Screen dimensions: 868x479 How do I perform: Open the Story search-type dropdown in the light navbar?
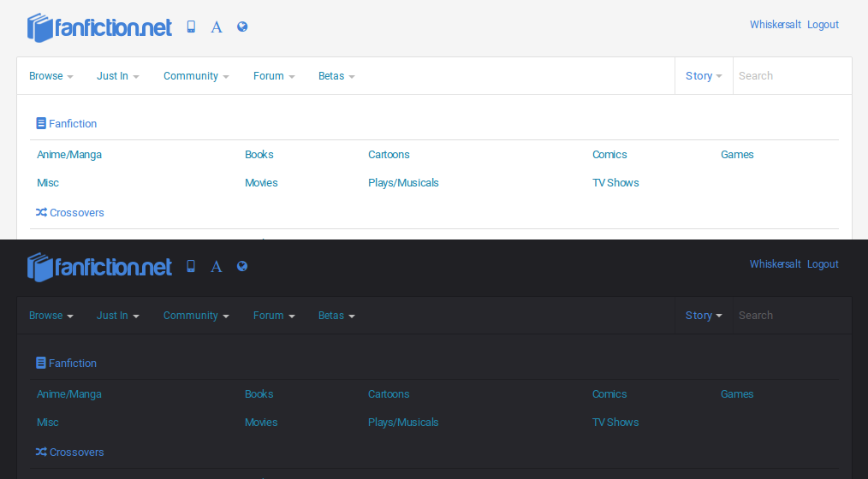(704, 76)
